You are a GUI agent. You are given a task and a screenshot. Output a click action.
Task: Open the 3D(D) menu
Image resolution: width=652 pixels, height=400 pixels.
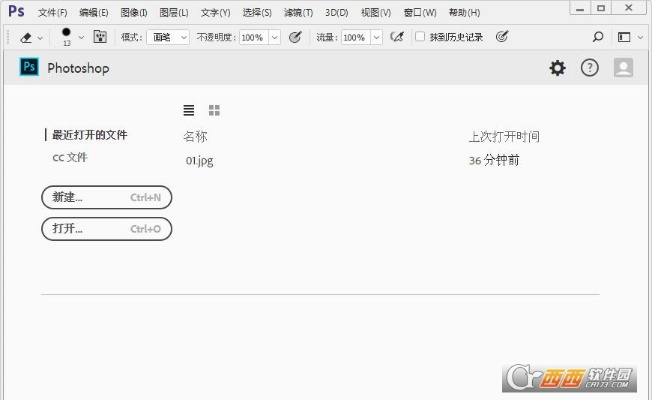click(337, 13)
